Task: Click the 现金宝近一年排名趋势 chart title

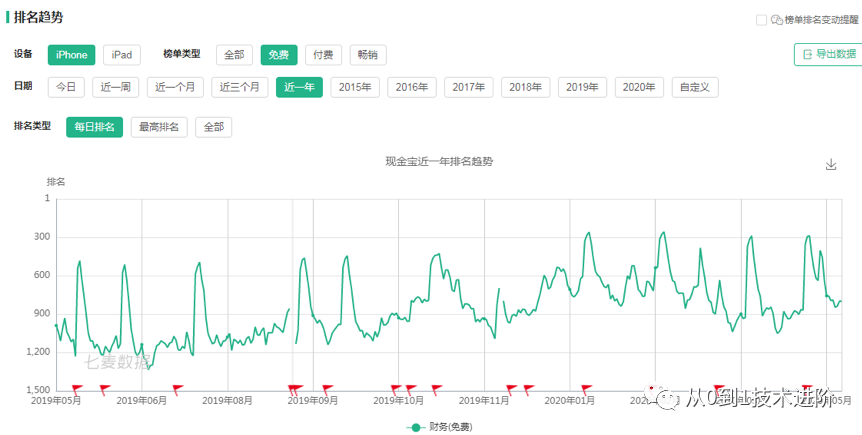Action: pos(439,162)
